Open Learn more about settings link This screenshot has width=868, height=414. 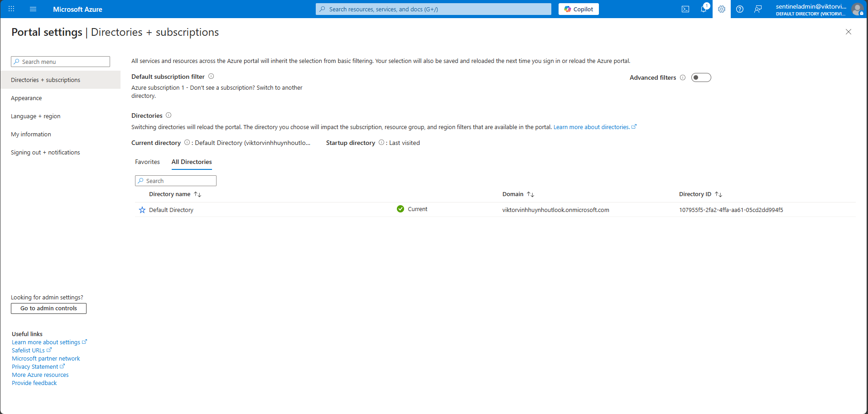(49, 342)
